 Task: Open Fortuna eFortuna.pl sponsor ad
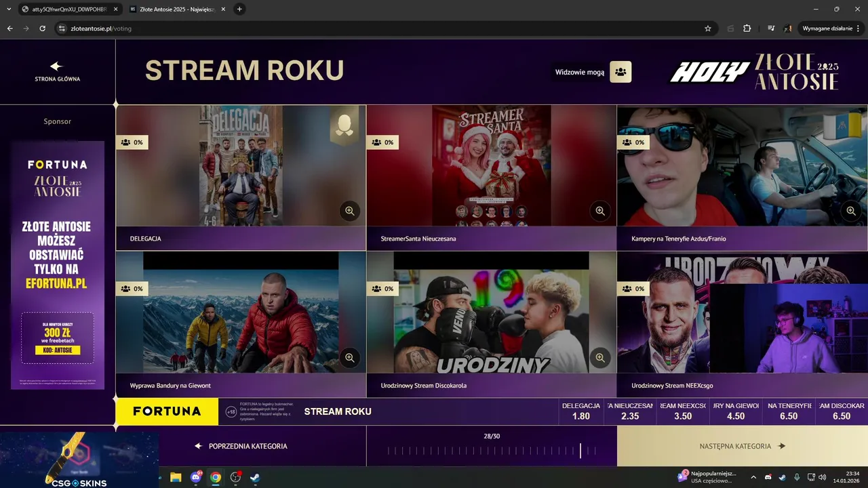pos(58,265)
